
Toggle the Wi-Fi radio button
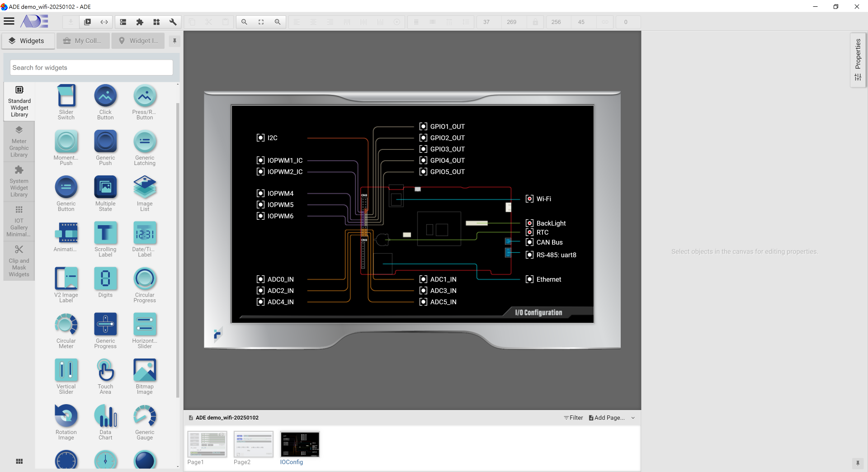[x=529, y=199]
